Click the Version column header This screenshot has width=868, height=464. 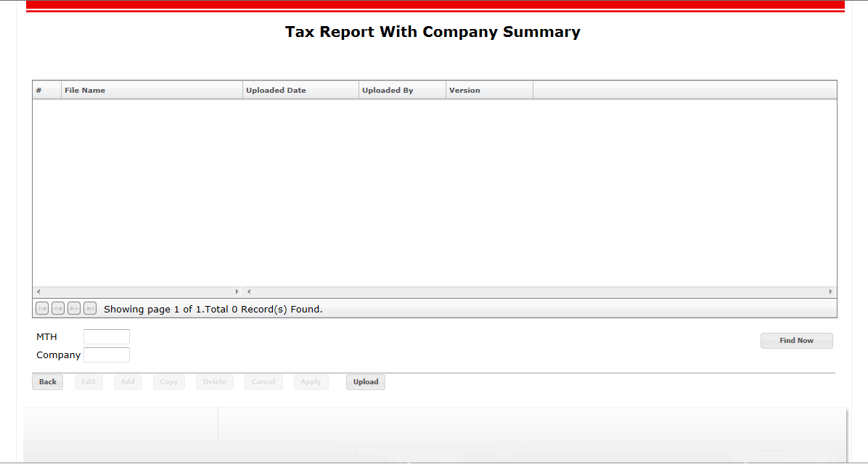(489, 91)
